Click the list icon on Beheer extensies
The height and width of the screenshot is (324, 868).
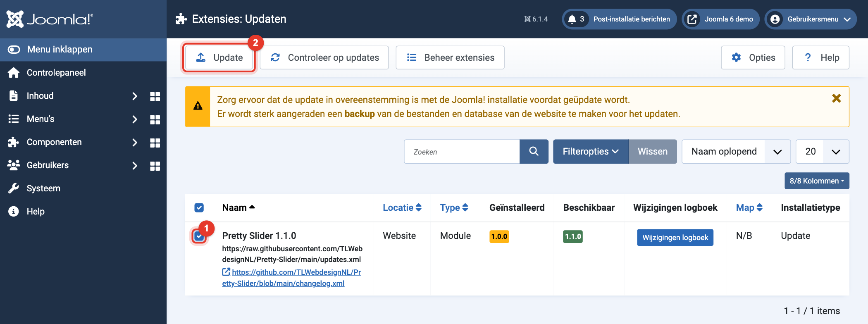coord(412,57)
